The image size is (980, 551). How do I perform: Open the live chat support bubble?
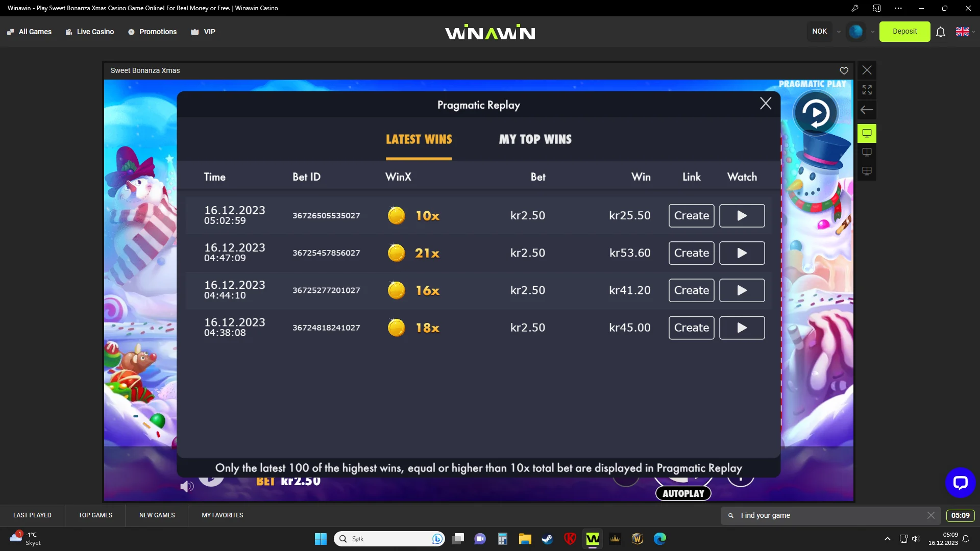960,482
